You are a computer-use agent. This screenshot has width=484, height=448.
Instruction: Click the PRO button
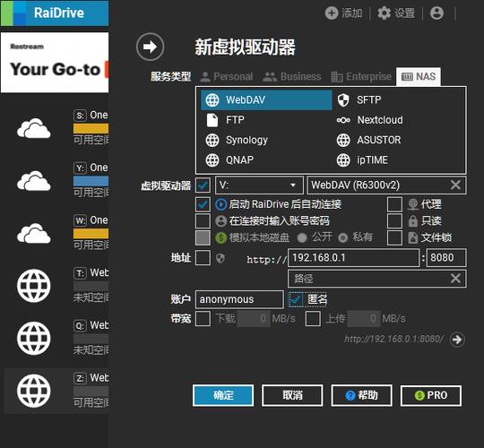tap(431, 395)
